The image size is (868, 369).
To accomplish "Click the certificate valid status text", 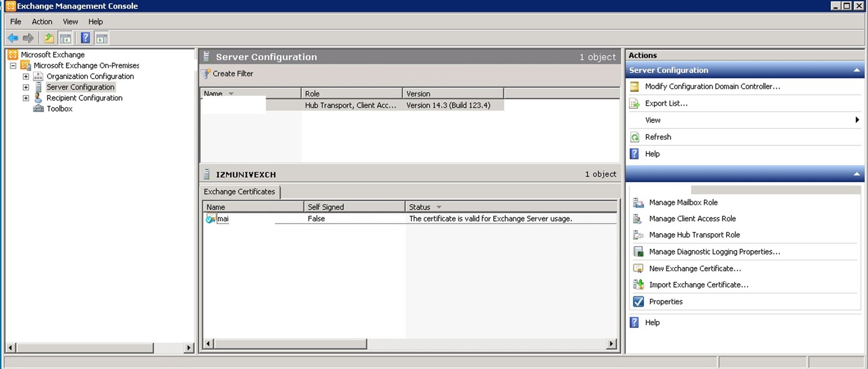I will tap(490, 218).
